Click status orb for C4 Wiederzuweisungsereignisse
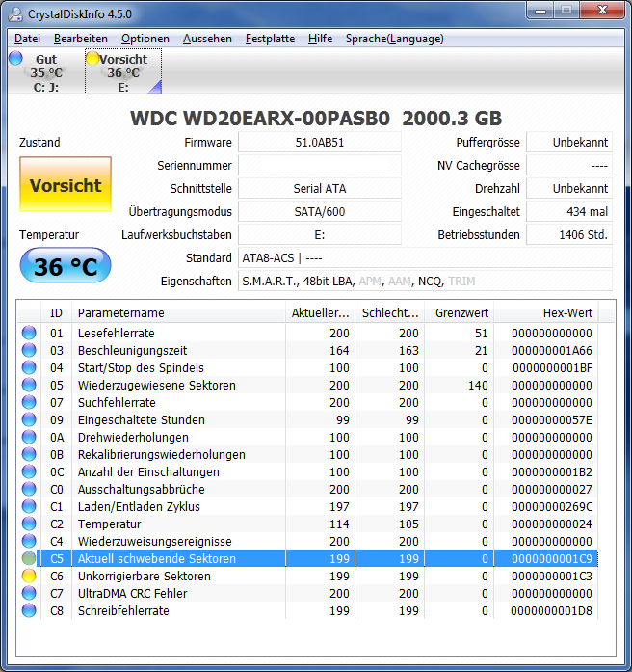Viewport: 632px width, 672px height. coord(29,541)
